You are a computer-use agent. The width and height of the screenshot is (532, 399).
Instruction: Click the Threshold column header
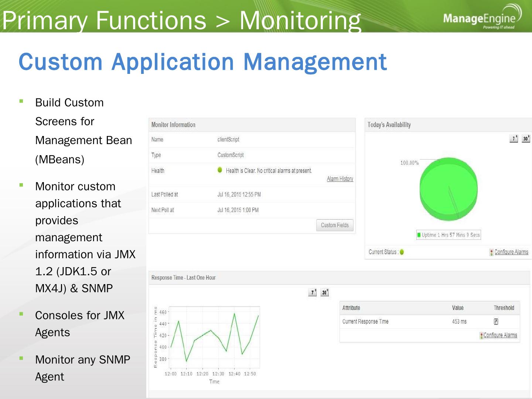coord(504,308)
